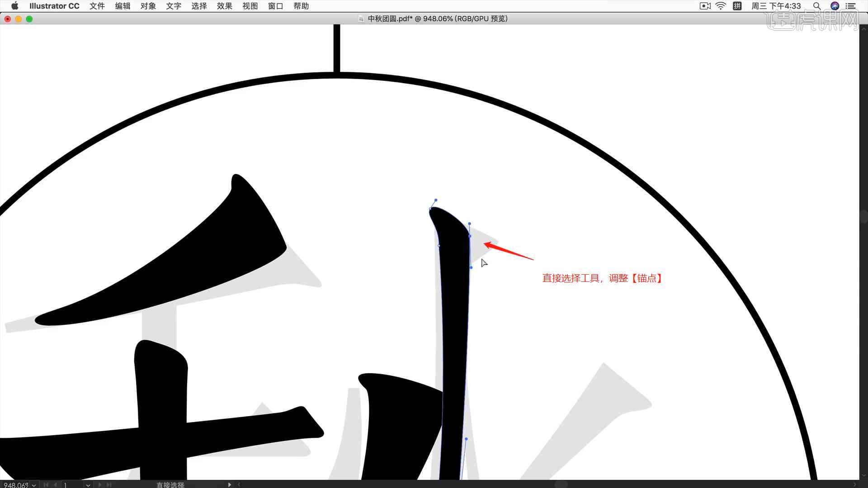Open the 对象 menu
Image resolution: width=868 pixels, height=488 pixels.
pyautogui.click(x=148, y=6)
